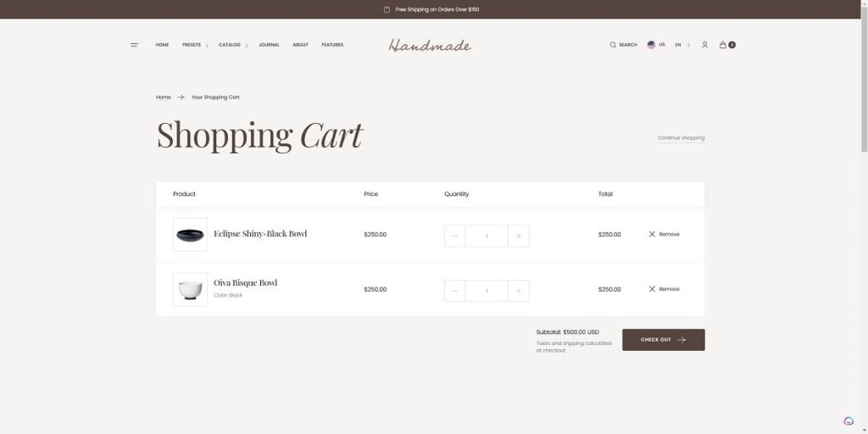Click the US flag country icon
Screen dimensions: 868x434
click(x=651, y=45)
